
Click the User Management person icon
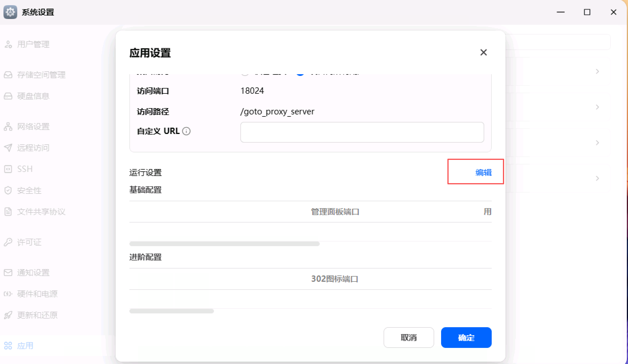coord(8,44)
